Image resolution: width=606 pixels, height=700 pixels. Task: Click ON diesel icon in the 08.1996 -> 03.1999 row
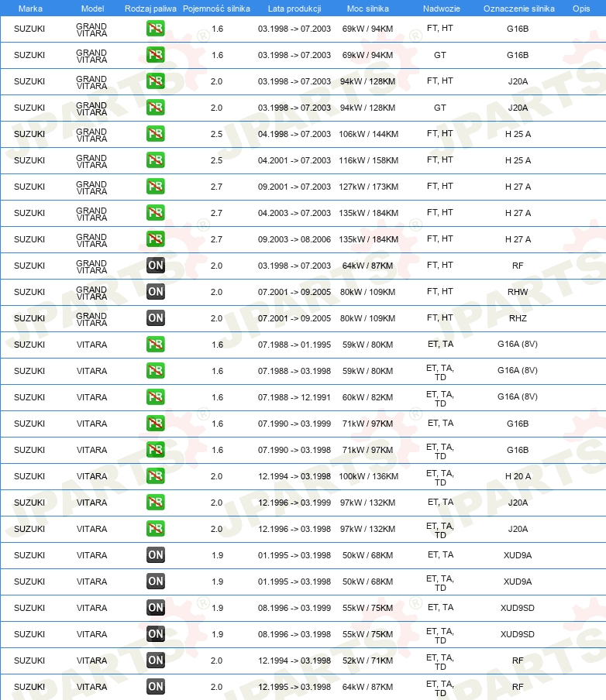(156, 608)
